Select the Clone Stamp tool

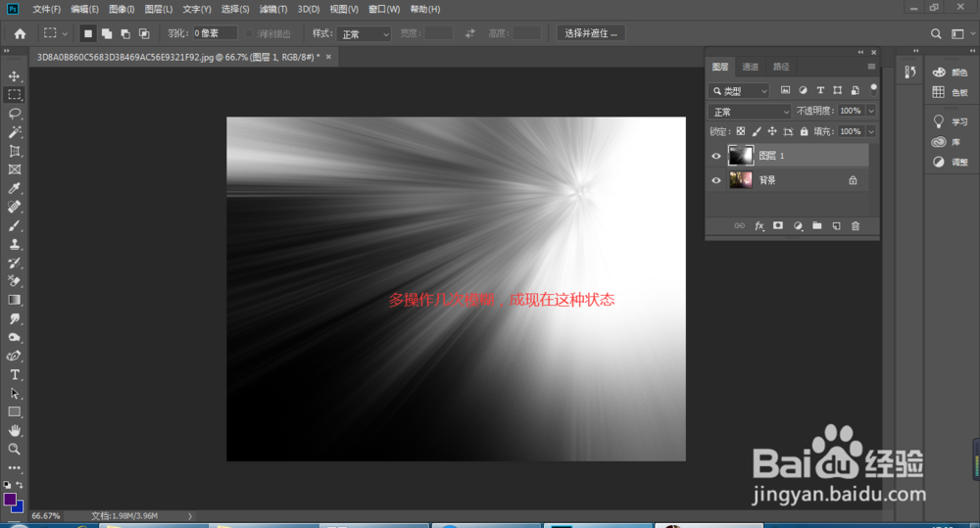point(15,244)
